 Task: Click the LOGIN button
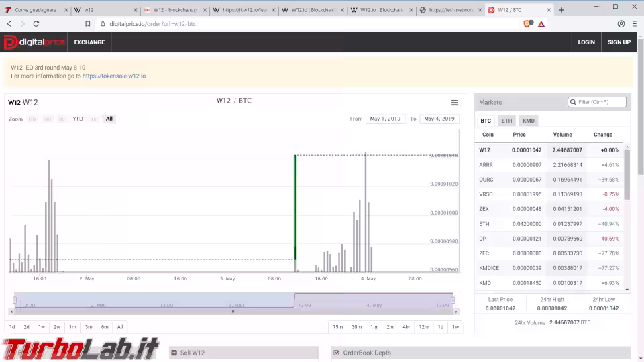coord(586,42)
